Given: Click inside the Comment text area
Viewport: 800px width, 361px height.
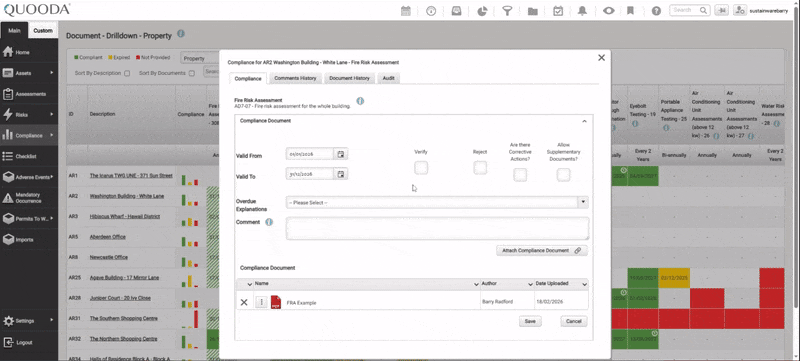Looking at the screenshot, I should point(437,228).
